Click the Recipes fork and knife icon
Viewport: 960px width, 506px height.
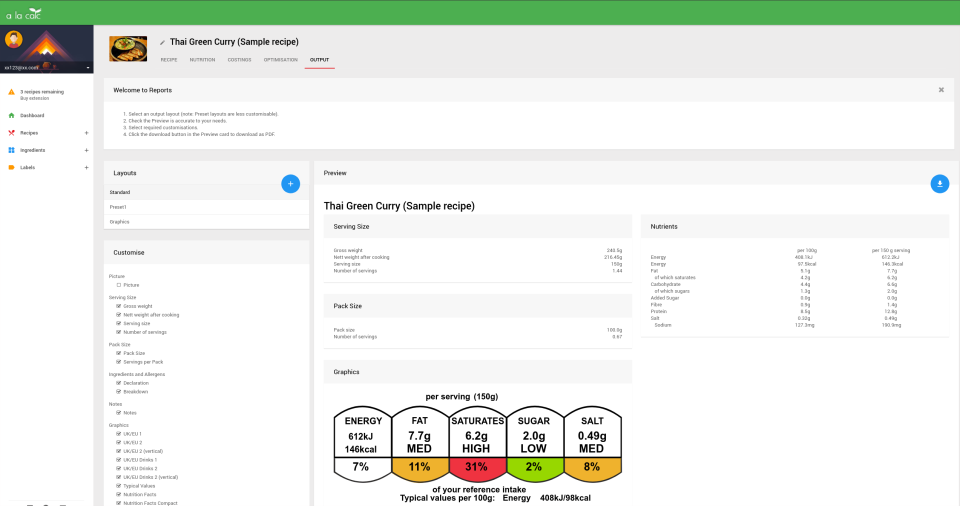pos(11,133)
